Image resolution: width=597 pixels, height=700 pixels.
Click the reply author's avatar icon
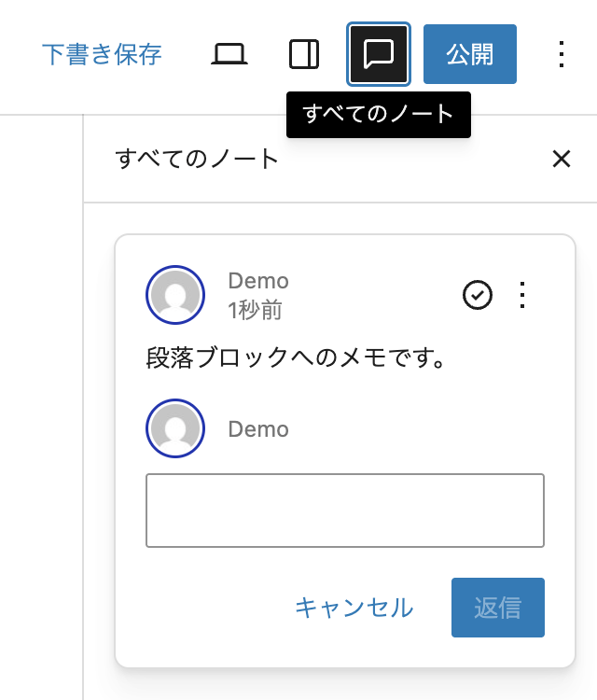175,429
